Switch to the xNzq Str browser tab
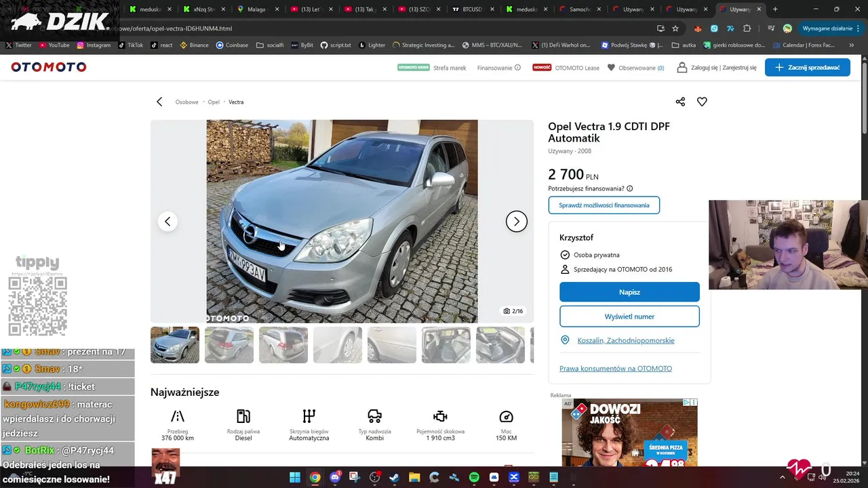 click(x=203, y=9)
